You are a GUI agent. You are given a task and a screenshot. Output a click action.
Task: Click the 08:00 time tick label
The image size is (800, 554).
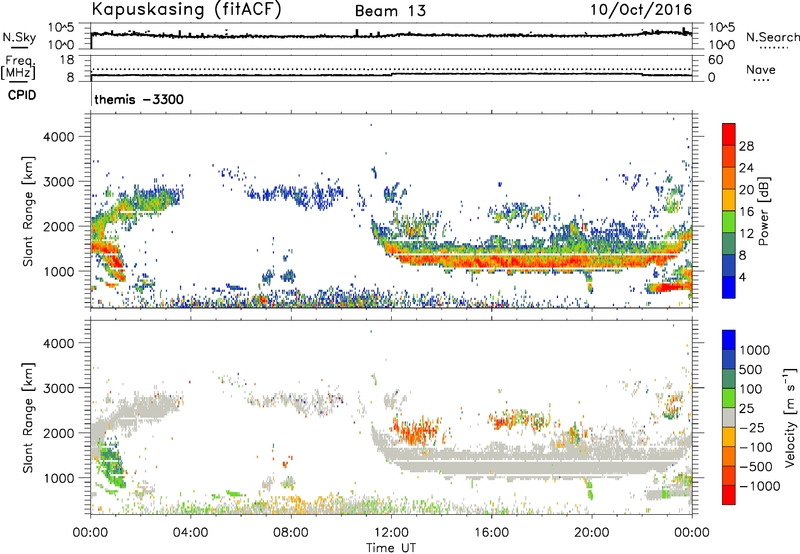[x=291, y=533]
